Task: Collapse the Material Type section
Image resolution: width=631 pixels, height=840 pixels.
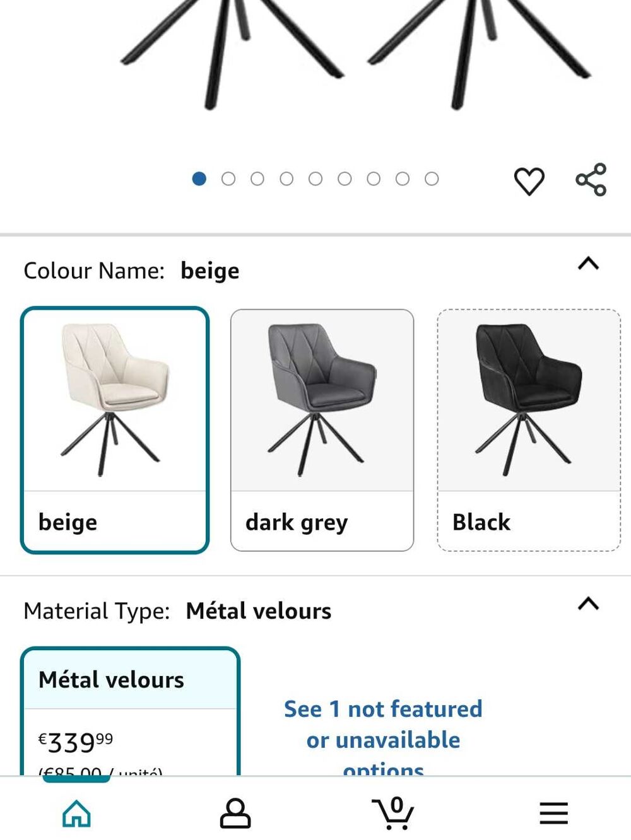Action: 588,604
